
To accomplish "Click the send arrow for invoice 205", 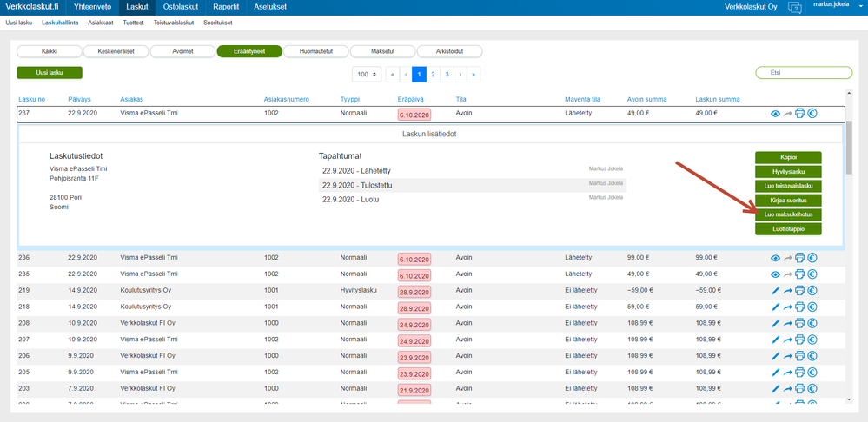I will (788, 373).
